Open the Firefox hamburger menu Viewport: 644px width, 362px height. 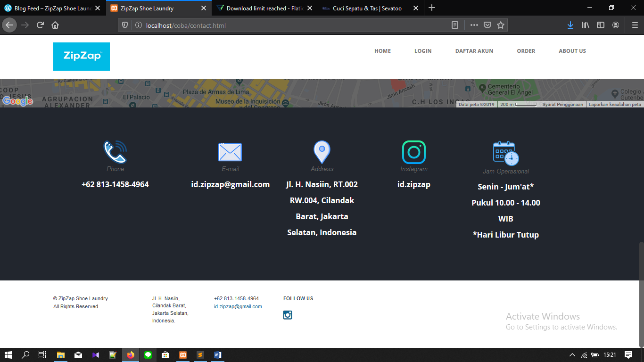[634, 25]
